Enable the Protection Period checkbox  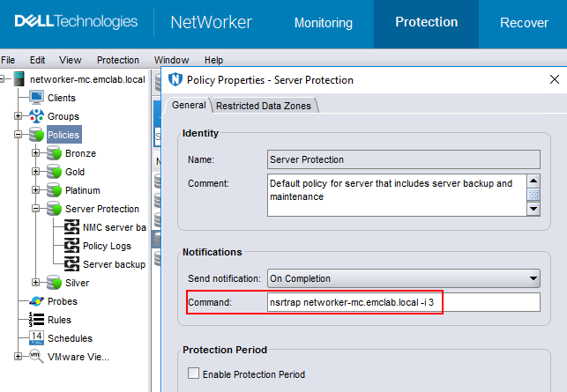[x=194, y=374]
